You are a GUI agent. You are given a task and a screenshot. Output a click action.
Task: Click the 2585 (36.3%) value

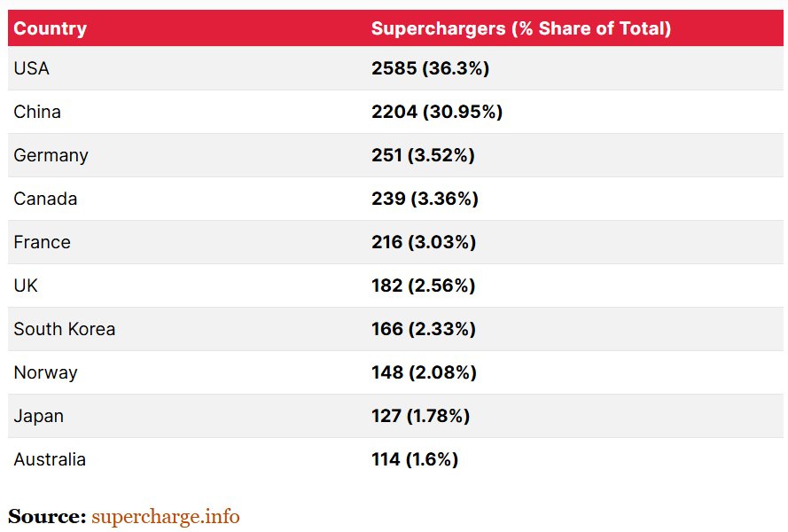click(x=430, y=68)
